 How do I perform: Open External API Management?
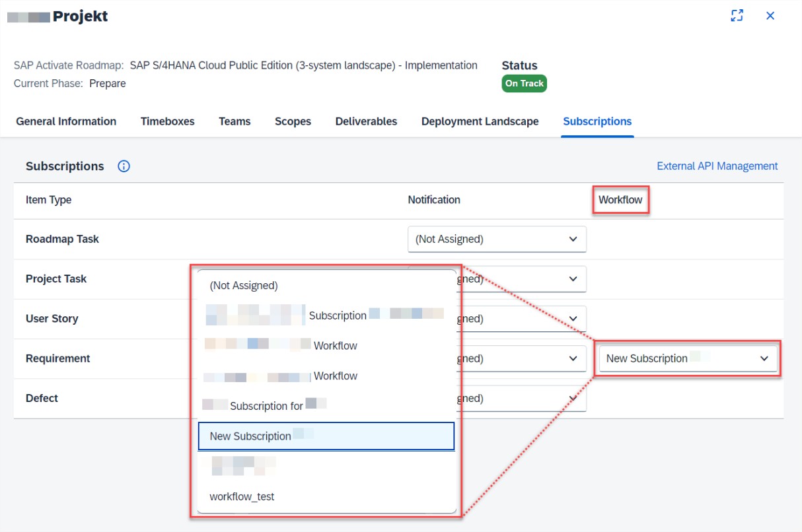tap(717, 166)
